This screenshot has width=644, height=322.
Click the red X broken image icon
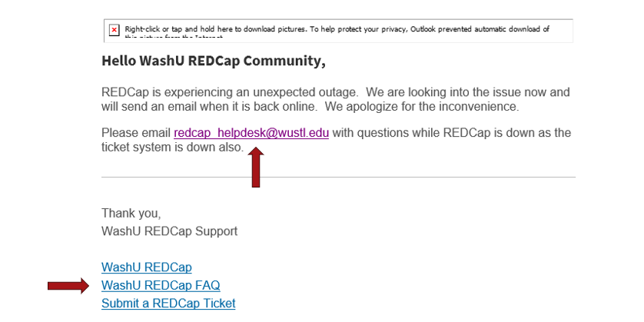click(115, 31)
